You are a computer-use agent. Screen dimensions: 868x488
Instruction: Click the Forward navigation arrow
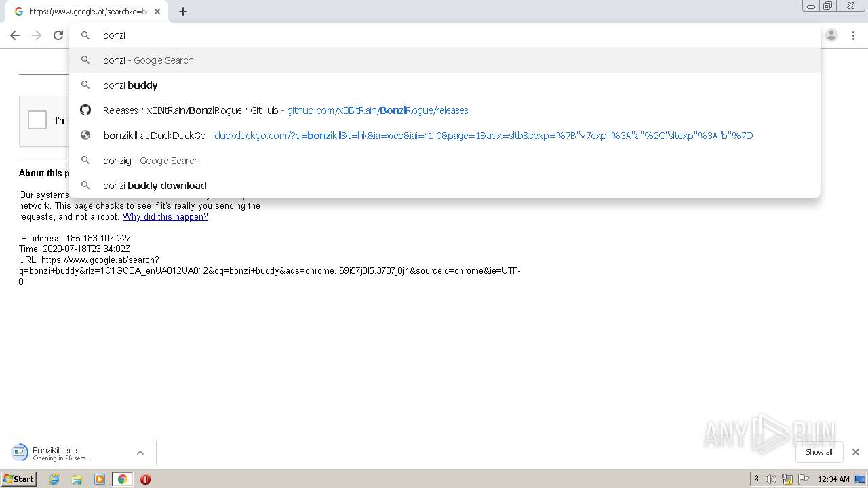tap(37, 35)
